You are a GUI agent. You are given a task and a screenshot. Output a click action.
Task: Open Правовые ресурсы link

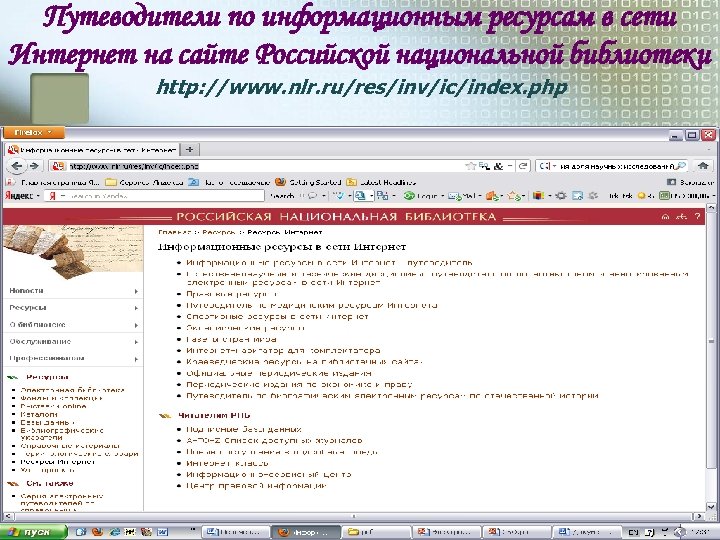pyautogui.click(x=231, y=294)
